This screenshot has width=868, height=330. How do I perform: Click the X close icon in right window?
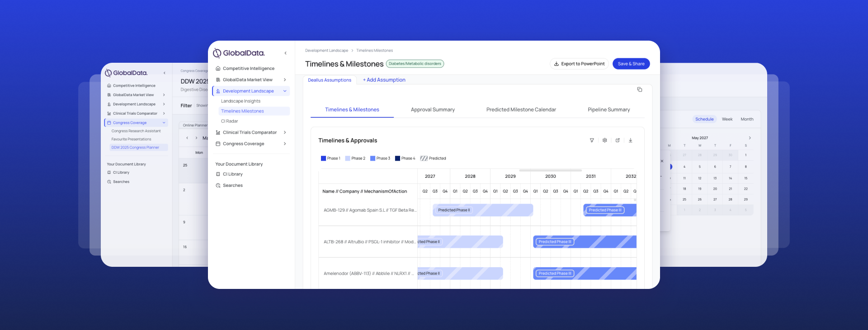coord(662,161)
